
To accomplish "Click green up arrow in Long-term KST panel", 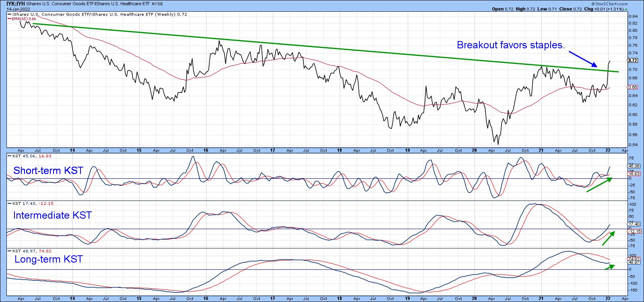I will 610,267.
